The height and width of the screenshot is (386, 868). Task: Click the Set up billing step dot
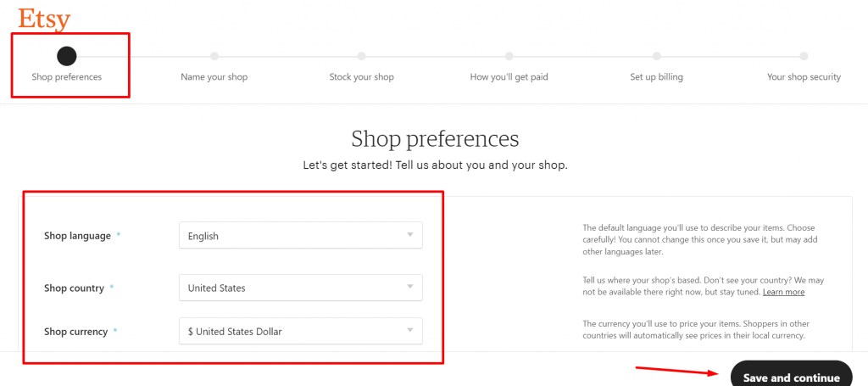pos(657,56)
